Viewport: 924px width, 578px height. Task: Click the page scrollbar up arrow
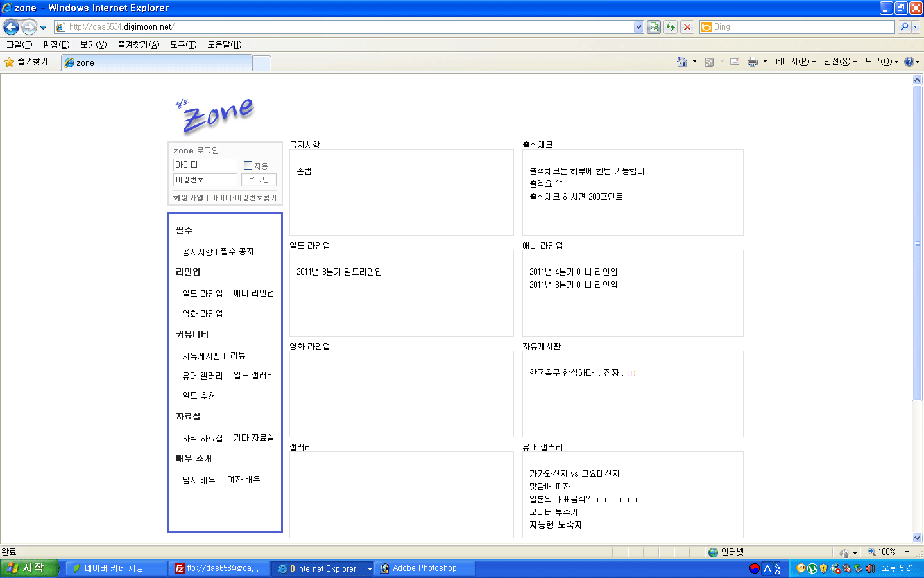coord(917,80)
